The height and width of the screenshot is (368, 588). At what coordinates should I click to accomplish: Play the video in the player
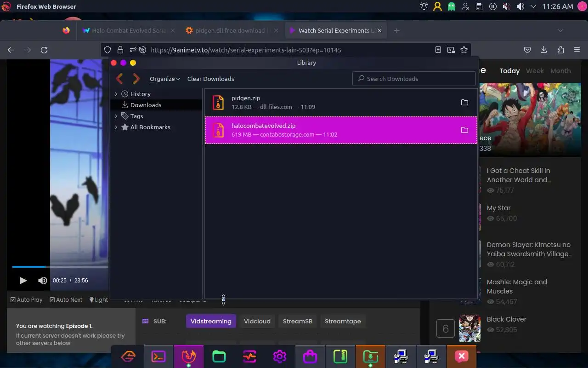(23, 280)
